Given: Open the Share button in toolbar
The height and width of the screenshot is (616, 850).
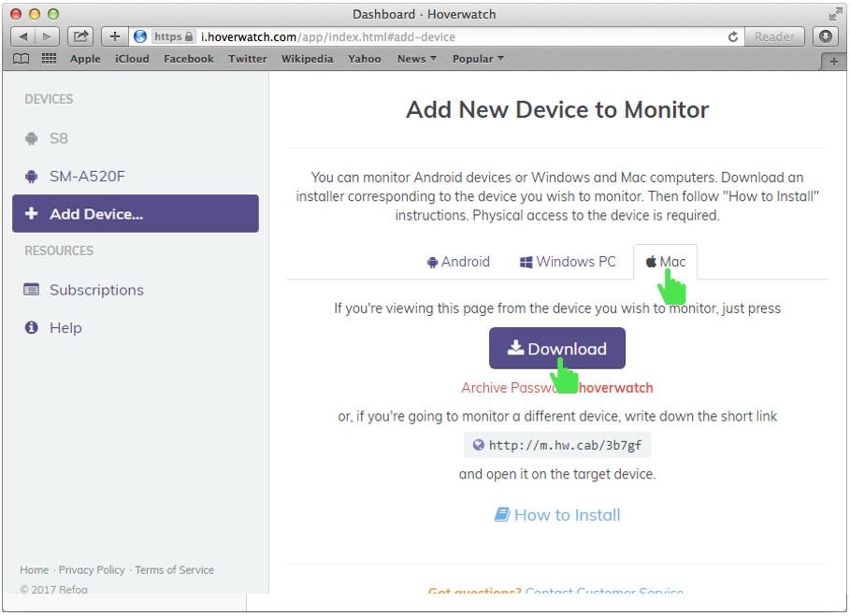Looking at the screenshot, I should tap(80, 36).
